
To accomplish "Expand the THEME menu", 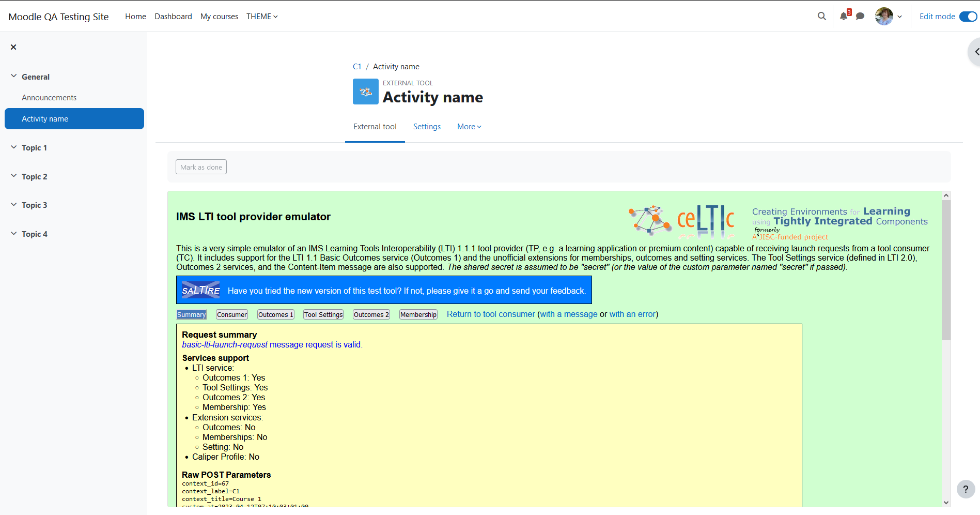I will pyautogui.click(x=262, y=17).
